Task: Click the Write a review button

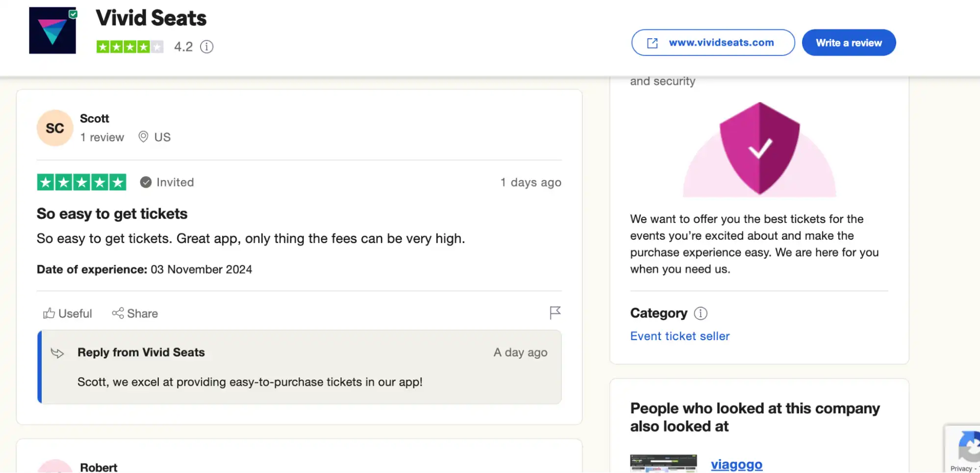Action: [849, 43]
